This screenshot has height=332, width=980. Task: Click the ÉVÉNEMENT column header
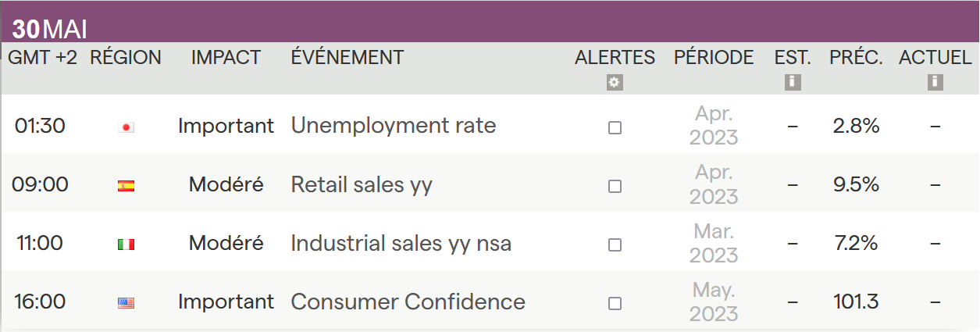coord(347,57)
